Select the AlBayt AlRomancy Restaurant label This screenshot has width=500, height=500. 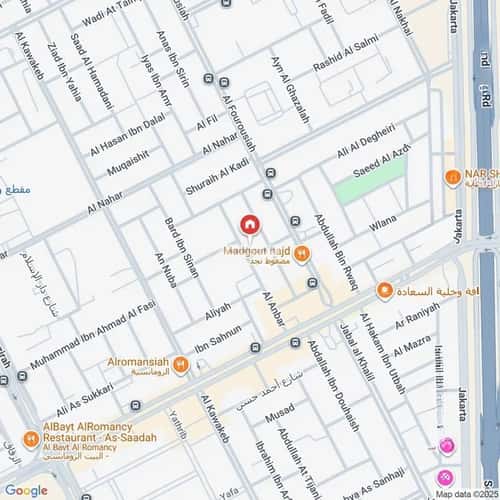[100, 432]
